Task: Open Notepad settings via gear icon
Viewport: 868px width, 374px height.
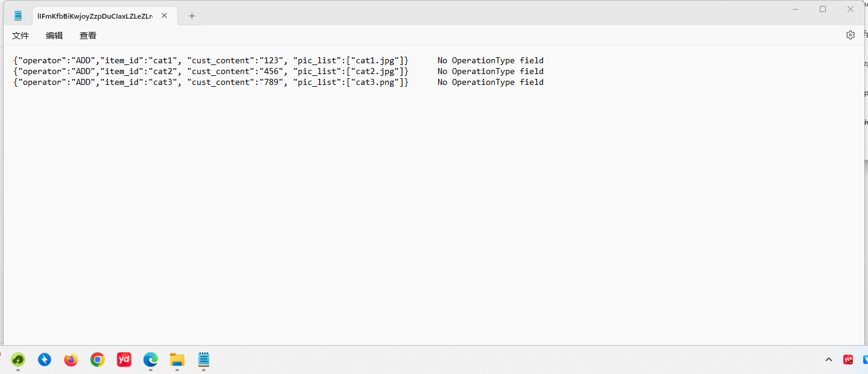Action: pos(850,35)
